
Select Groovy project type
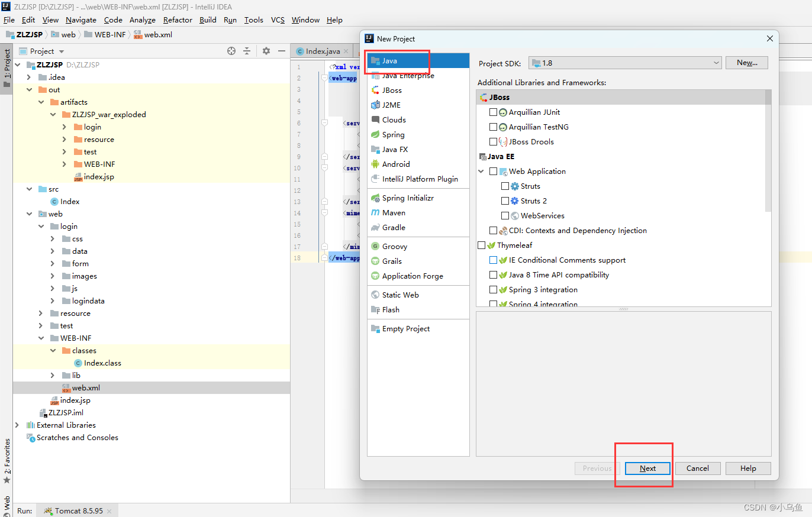click(418, 247)
